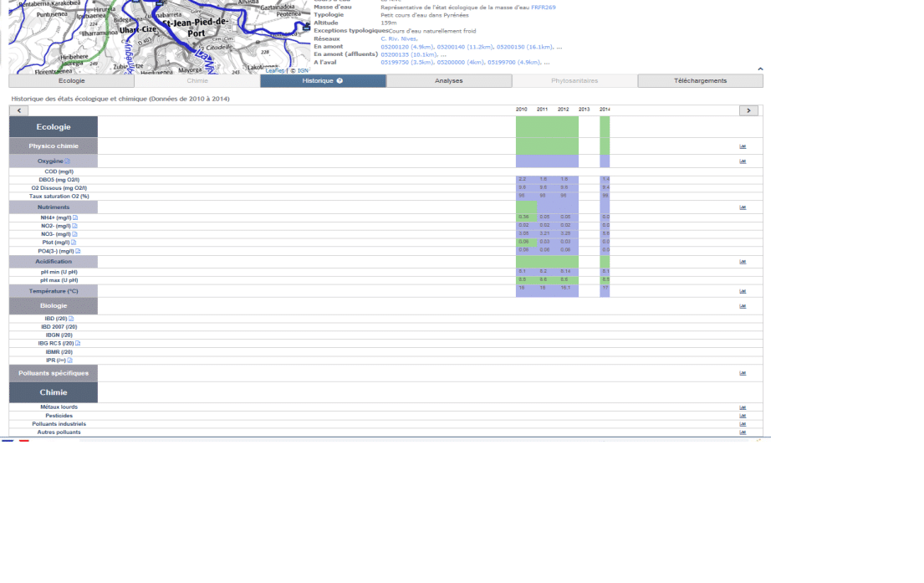Advance to next years with right arrow
The width and height of the screenshot is (924, 583).
pos(748,110)
